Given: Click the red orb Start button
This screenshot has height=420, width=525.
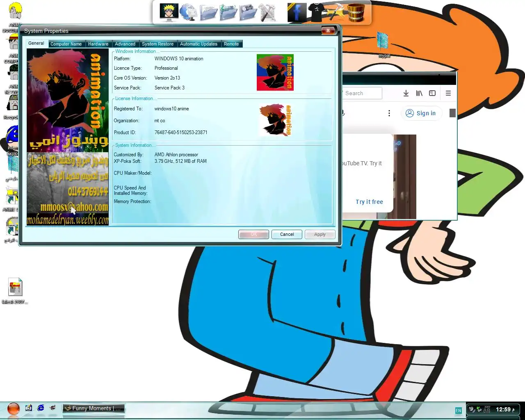Looking at the screenshot, I should click(x=14, y=409).
